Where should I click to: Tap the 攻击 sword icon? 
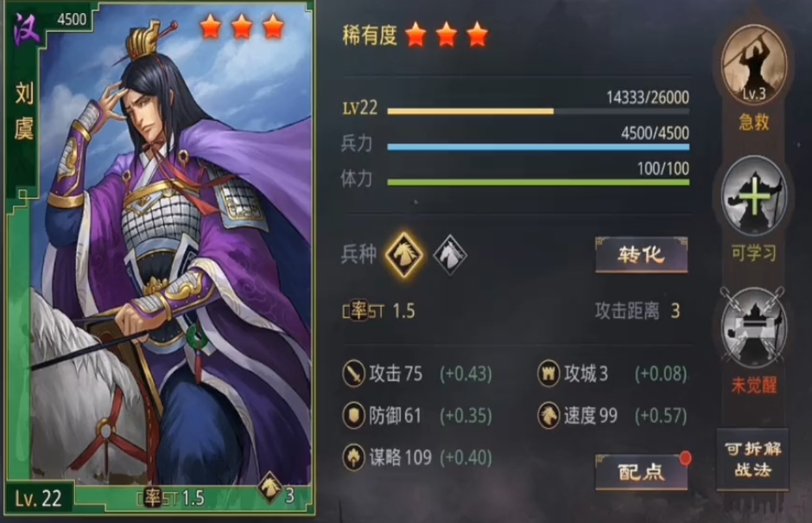pyautogui.click(x=354, y=373)
